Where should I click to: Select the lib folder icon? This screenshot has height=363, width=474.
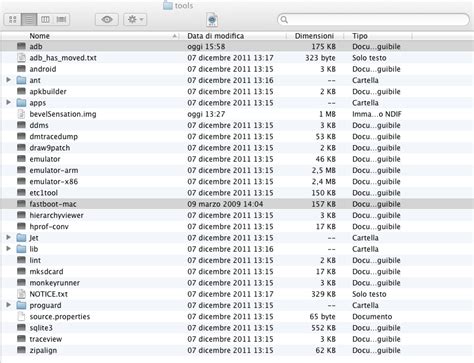[21, 249]
